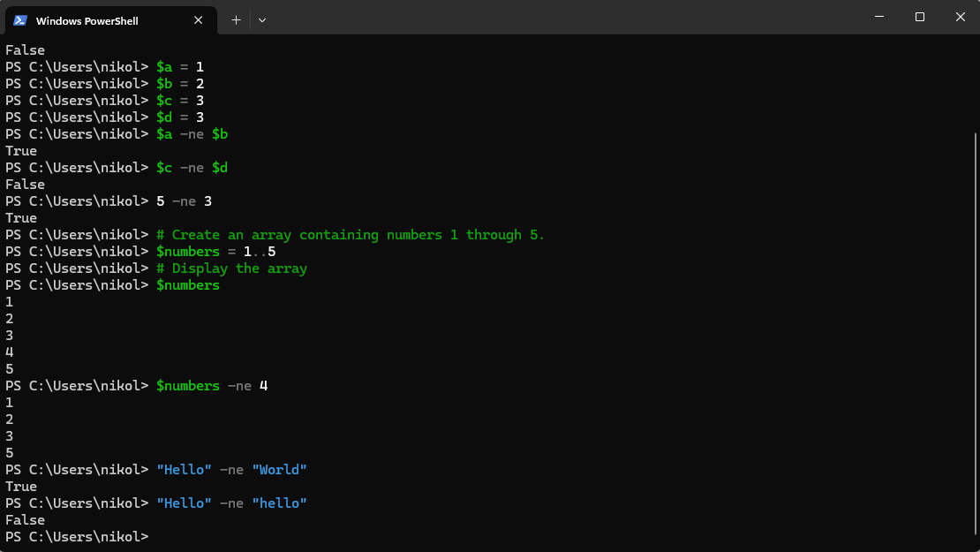Maximize the PowerShell window

(x=919, y=17)
